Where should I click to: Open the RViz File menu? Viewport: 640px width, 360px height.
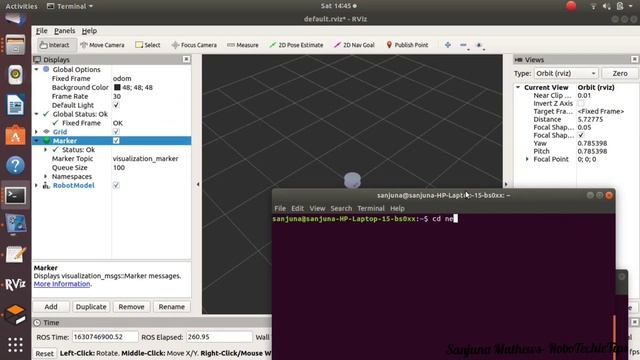coord(42,31)
